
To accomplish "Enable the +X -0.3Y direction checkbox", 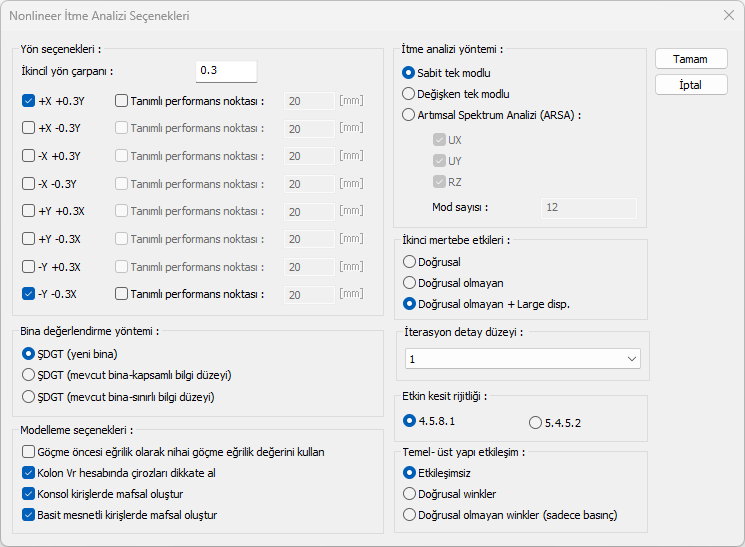I will click(29, 128).
